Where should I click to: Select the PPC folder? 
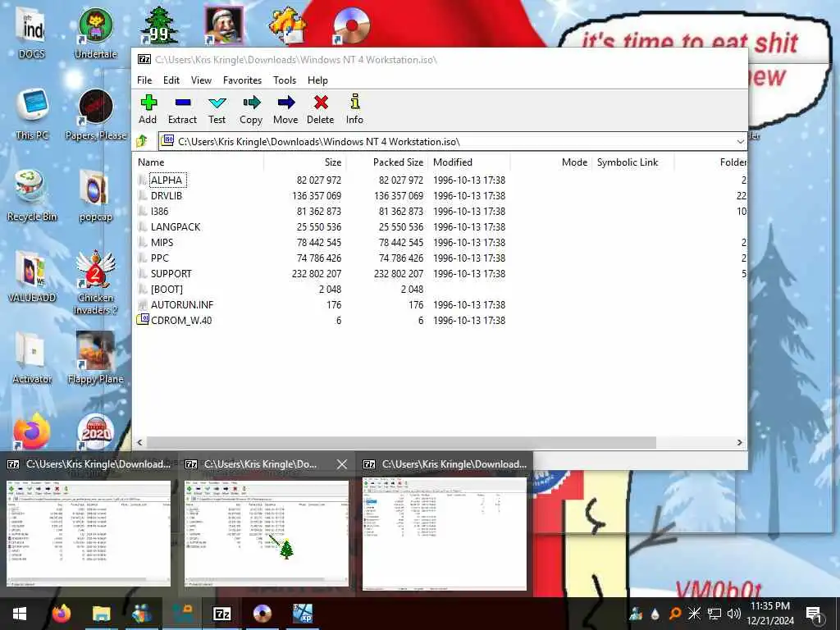(160, 258)
